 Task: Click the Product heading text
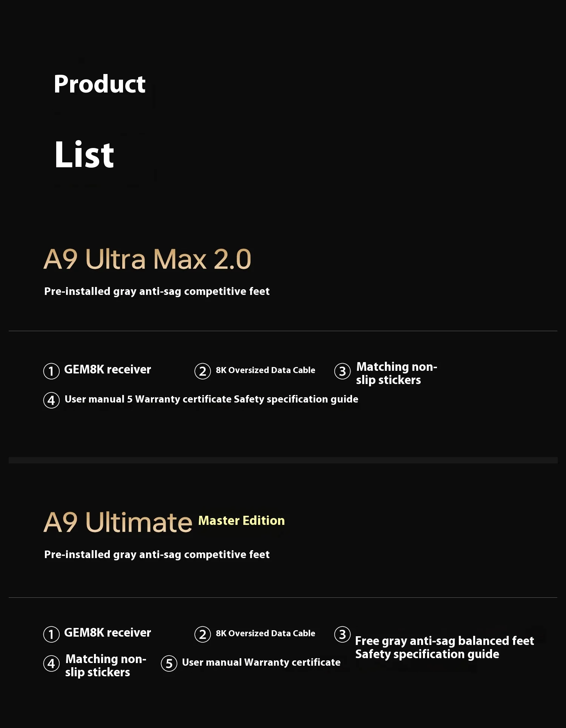point(100,84)
